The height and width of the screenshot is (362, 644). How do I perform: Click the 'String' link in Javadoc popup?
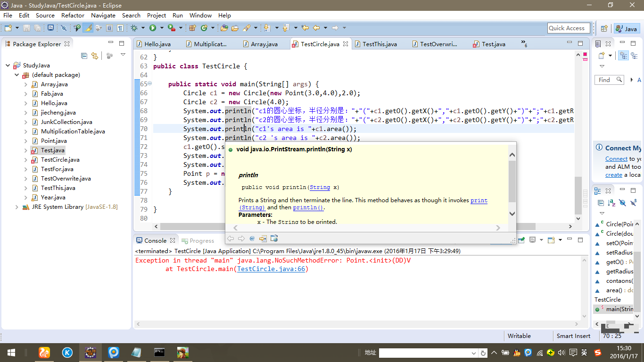(320, 187)
